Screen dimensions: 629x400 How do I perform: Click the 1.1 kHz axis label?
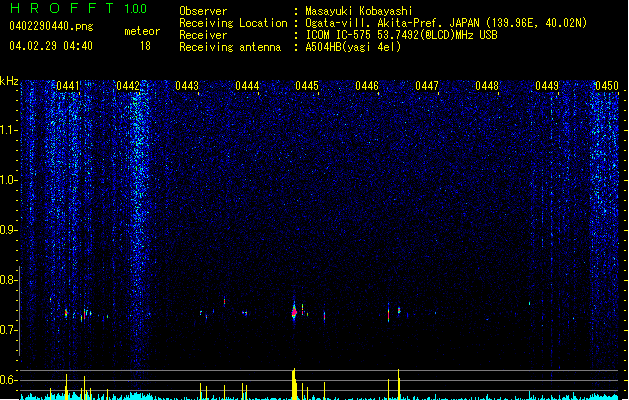click(x=9, y=130)
